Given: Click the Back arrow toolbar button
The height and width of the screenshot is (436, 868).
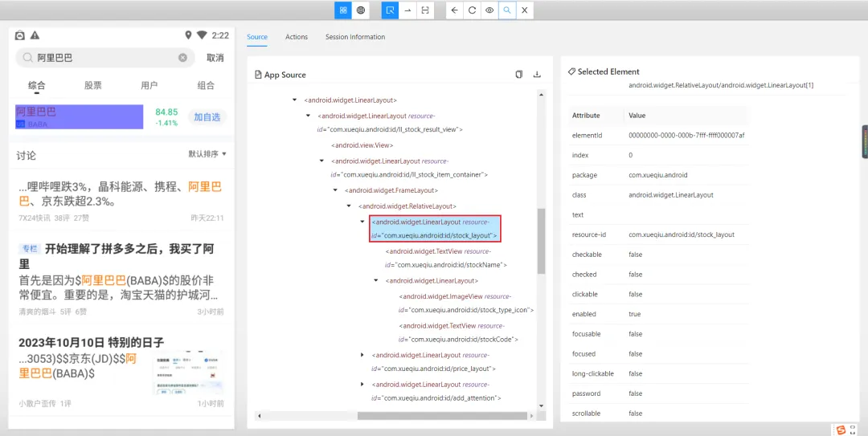Looking at the screenshot, I should (x=454, y=10).
